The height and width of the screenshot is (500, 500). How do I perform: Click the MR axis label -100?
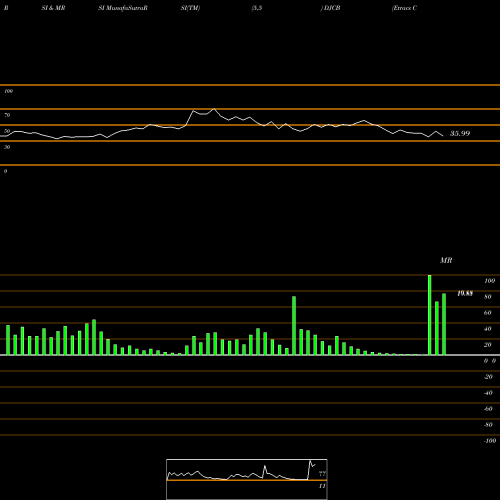[490, 441]
